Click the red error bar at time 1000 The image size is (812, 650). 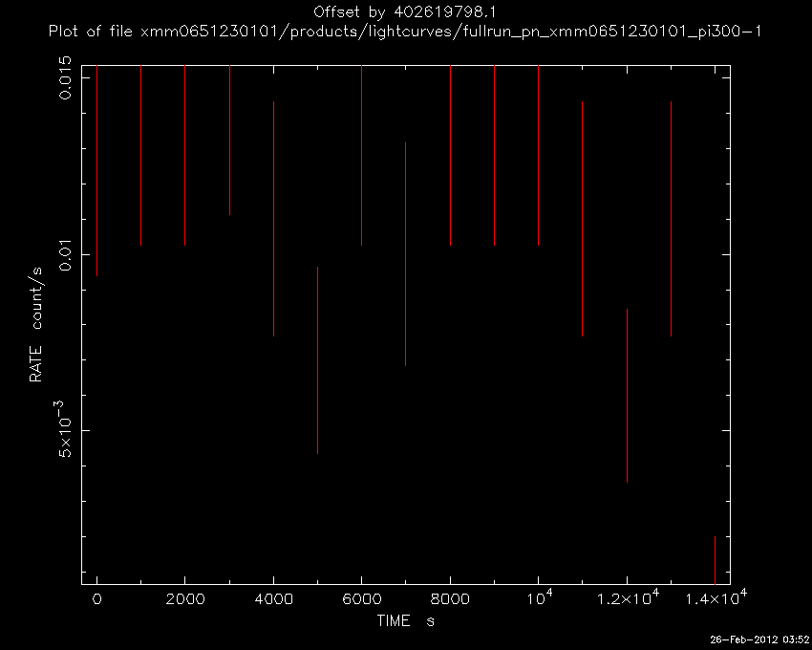[x=140, y=156]
